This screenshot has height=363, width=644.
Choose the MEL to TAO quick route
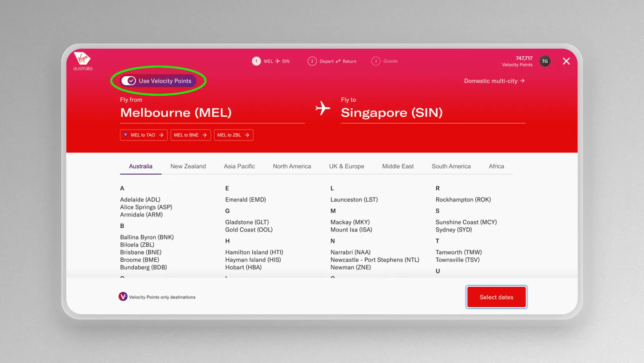pos(143,135)
